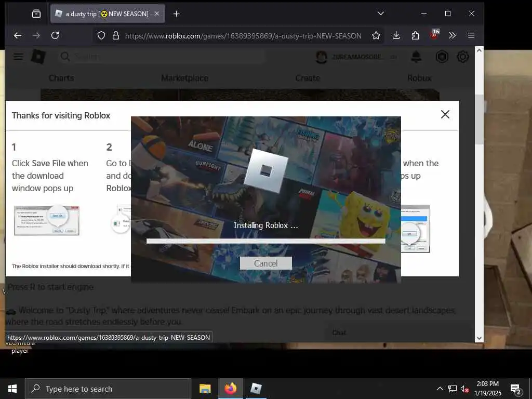This screenshot has height=399, width=532.
Task: Bookmark this page with the star icon
Action: 376,36
